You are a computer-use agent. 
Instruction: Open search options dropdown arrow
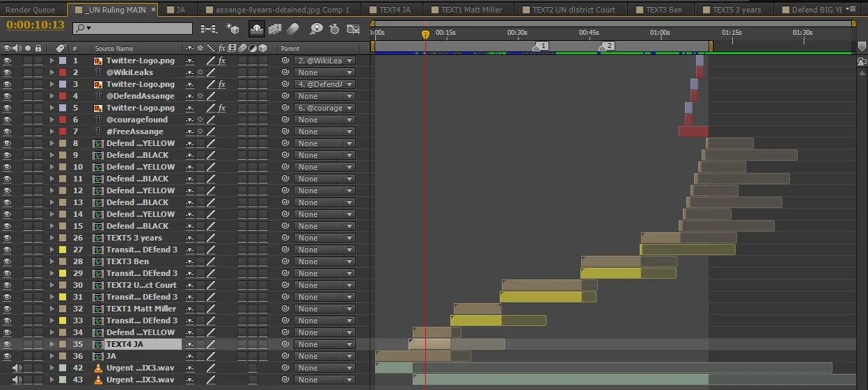(88, 29)
